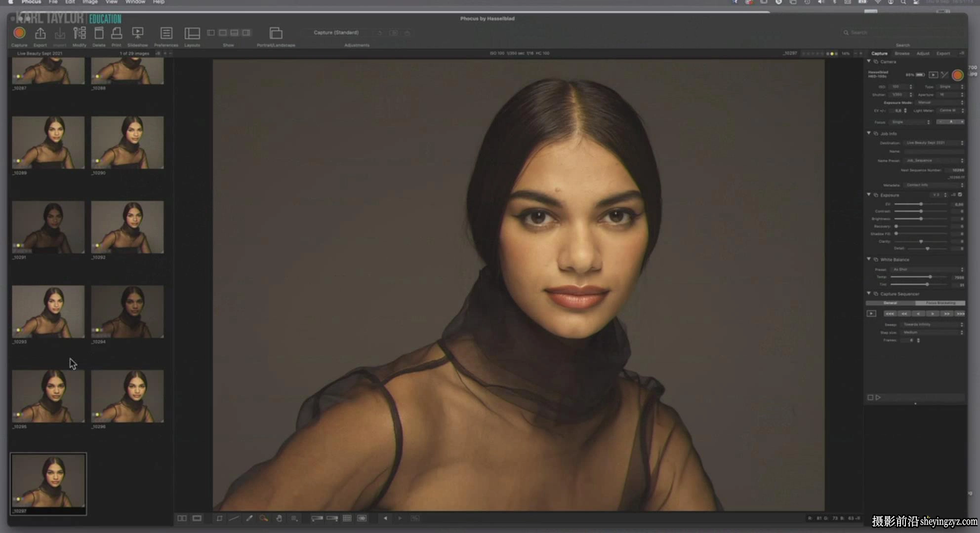Open the Help menu
Viewport: 980px width, 533px height.
point(159,2)
